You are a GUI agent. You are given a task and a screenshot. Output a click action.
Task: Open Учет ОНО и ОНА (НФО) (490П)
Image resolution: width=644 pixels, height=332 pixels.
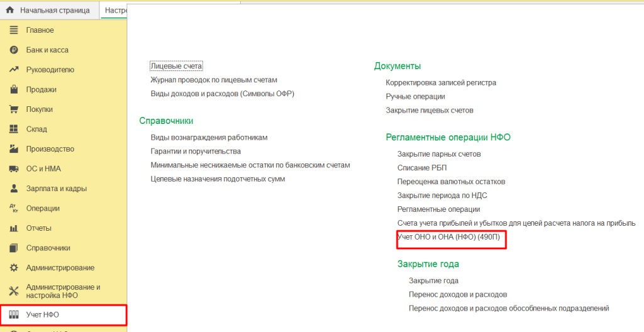coord(450,238)
